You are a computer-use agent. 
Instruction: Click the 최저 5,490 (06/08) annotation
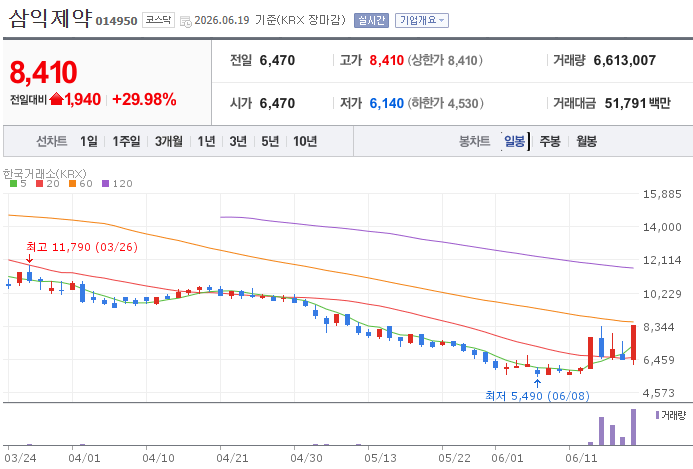point(537,396)
